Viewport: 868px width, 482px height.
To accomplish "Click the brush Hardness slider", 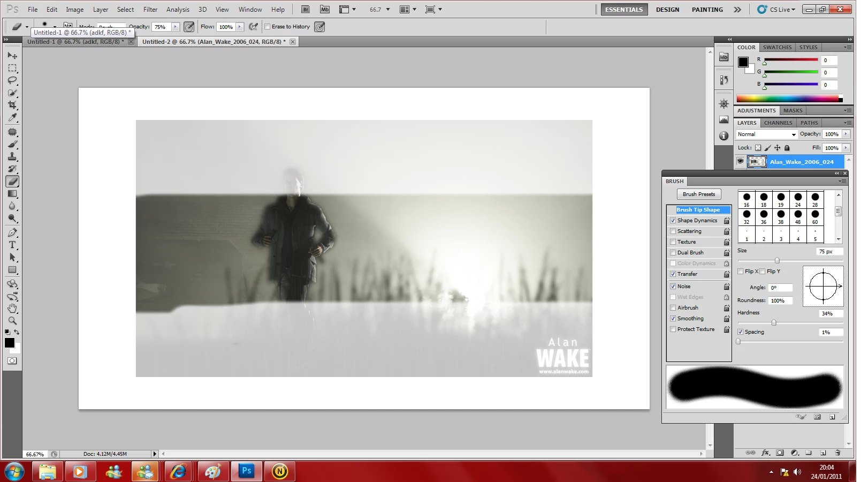I will click(790, 322).
